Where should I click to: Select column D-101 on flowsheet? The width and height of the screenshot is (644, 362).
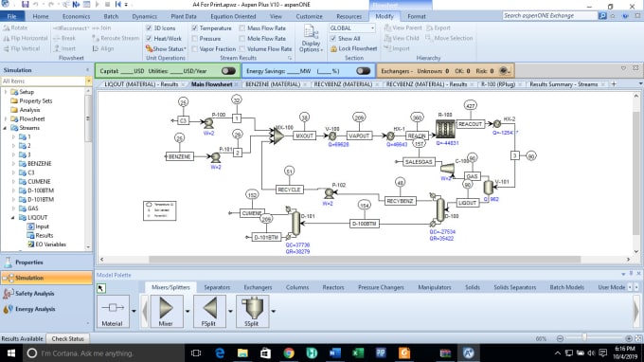coord(295,224)
